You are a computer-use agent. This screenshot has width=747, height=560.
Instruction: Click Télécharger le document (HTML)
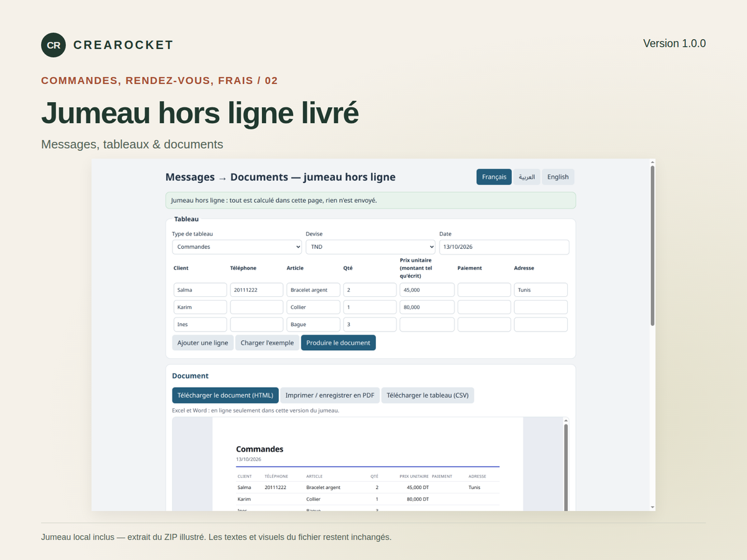click(x=225, y=395)
